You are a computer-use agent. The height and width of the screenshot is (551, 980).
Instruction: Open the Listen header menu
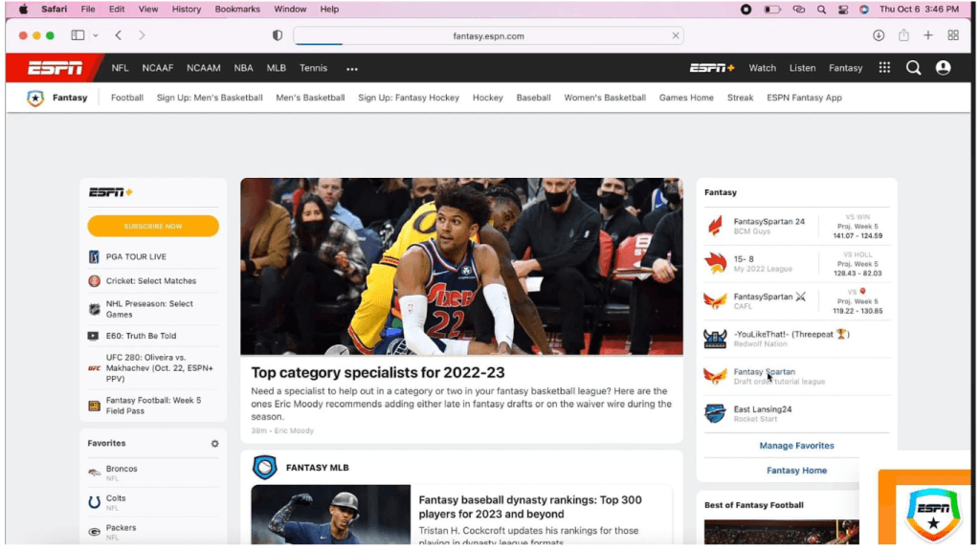[x=802, y=68]
